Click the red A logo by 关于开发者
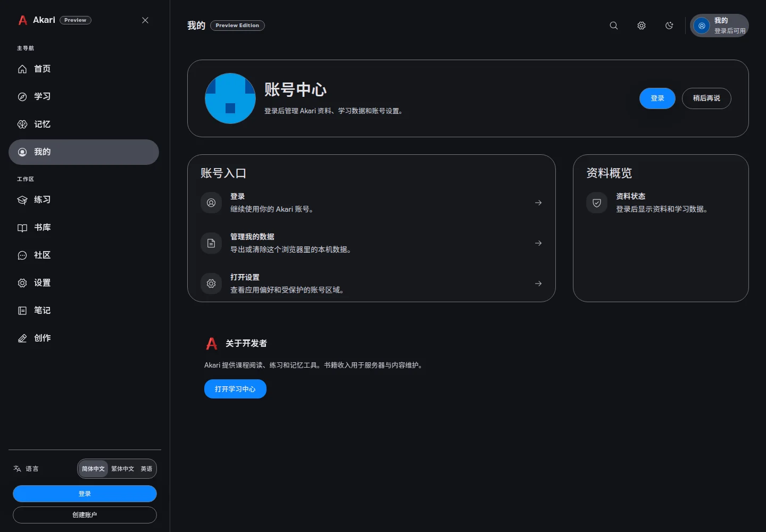766x532 pixels. click(x=212, y=344)
